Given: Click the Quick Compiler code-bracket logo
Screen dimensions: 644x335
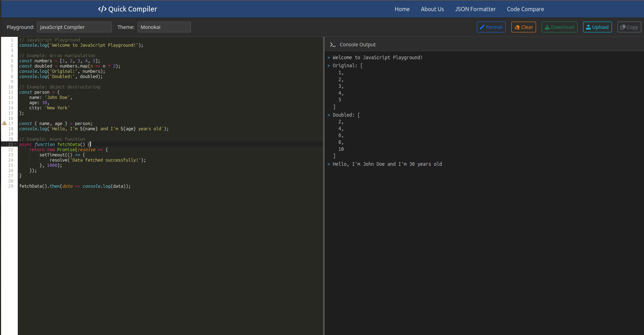Looking at the screenshot, I should [102, 9].
